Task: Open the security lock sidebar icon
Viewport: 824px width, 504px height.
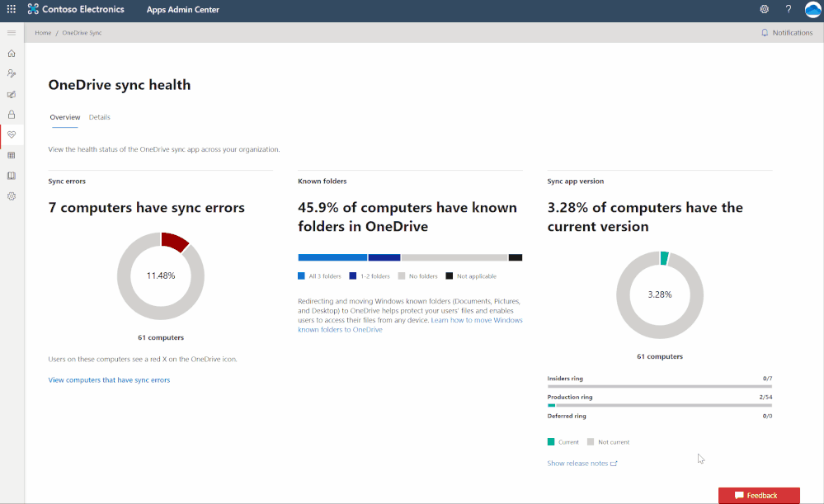Action: [x=12, y=115]
